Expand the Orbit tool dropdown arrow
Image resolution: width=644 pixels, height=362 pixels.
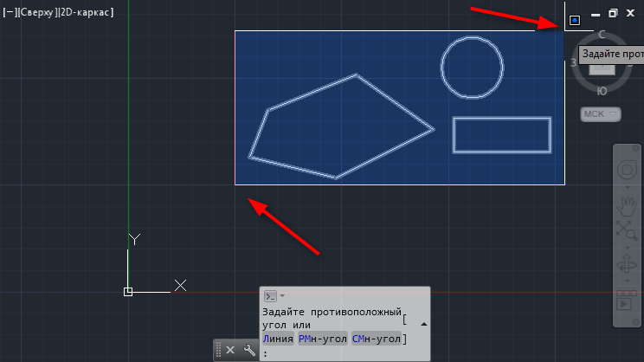628,281
